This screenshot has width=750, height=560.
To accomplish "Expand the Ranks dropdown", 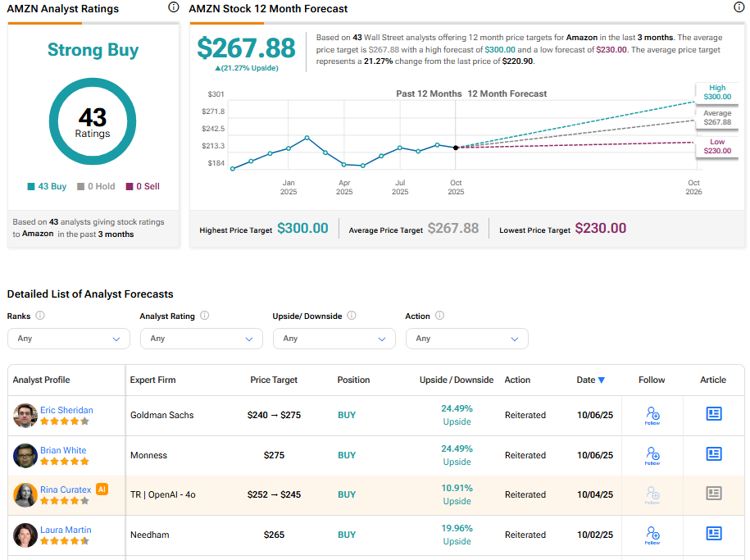I will point(69,339).
